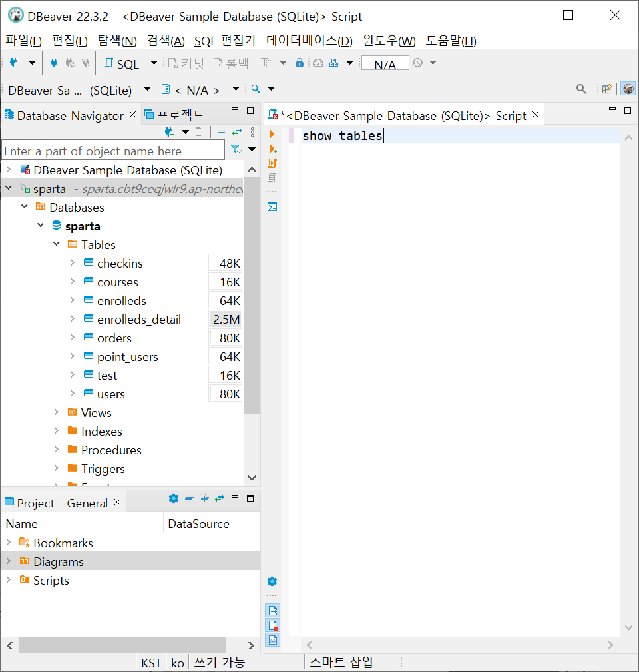Select the orders table
The width and height of the screenshot is (639, 672).
(x=114, y=338)
